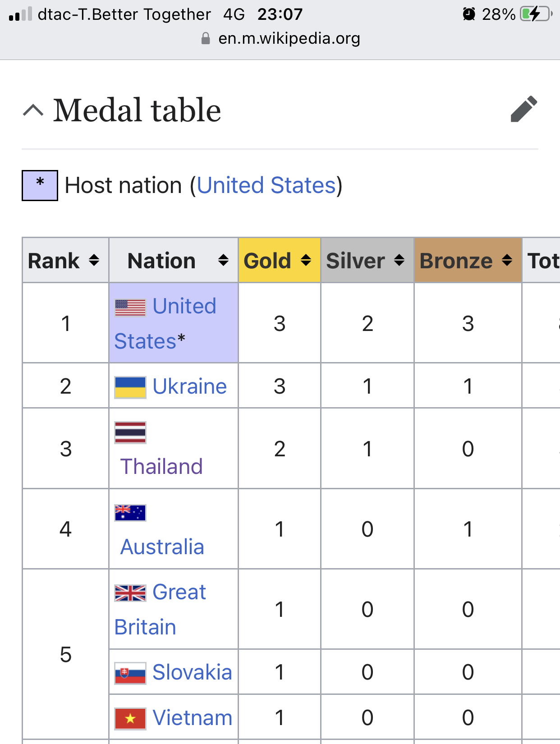
Task: Click the Ukraine flag icon
Action: point(130,387)
